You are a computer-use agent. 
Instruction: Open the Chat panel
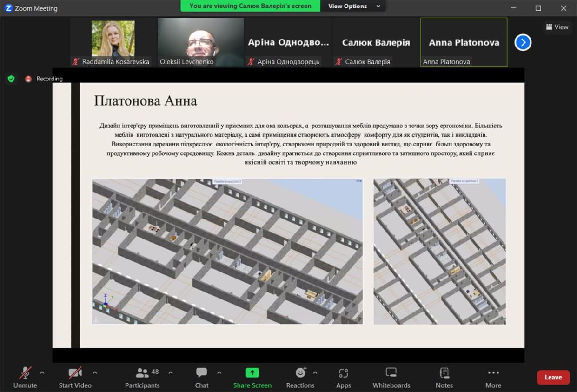pos(202,378)
